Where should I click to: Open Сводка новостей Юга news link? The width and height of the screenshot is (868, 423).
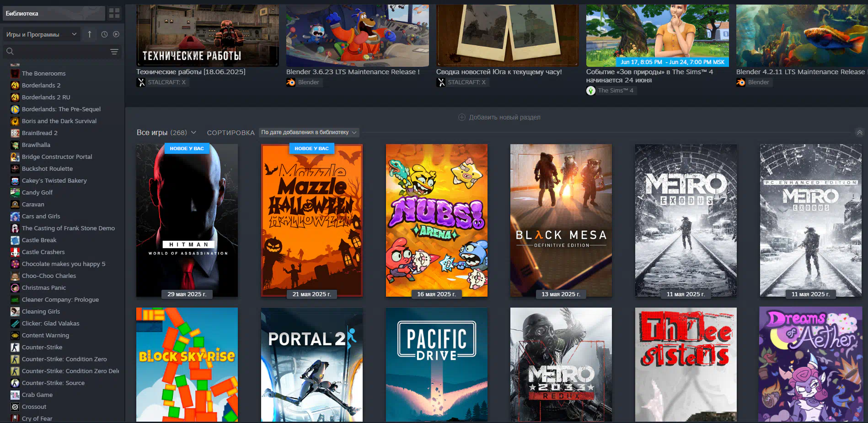(499, 72)
